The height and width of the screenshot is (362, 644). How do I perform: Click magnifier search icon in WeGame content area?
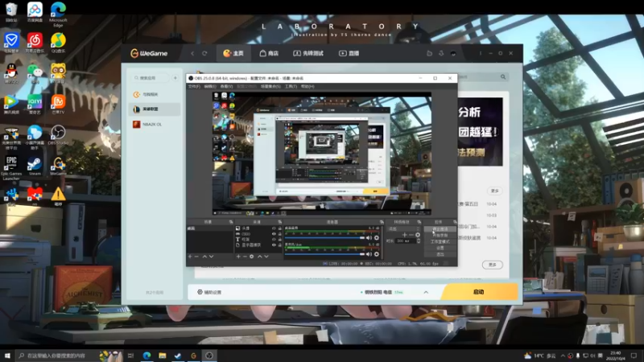pyautogui.click(x=503, y=76)
